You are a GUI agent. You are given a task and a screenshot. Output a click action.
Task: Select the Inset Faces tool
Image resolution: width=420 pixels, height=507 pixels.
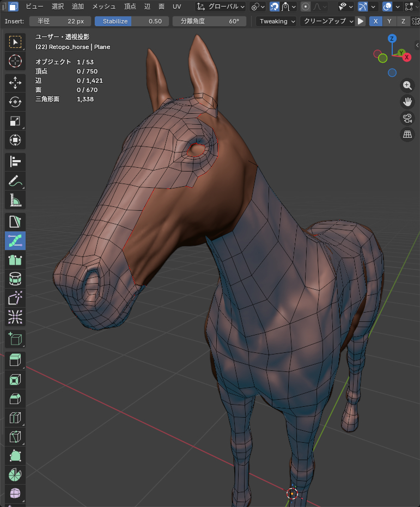pos(15,380)
